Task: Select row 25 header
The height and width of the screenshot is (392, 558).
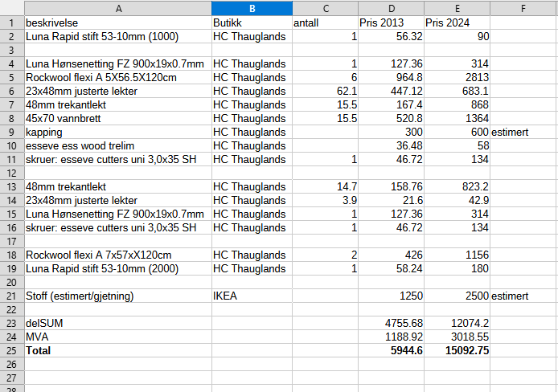Action: [x=12, y=350]
